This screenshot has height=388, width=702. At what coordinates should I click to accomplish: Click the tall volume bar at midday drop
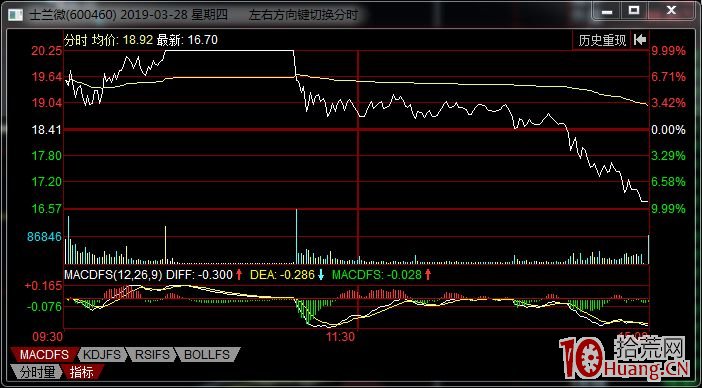coord(296,236)
